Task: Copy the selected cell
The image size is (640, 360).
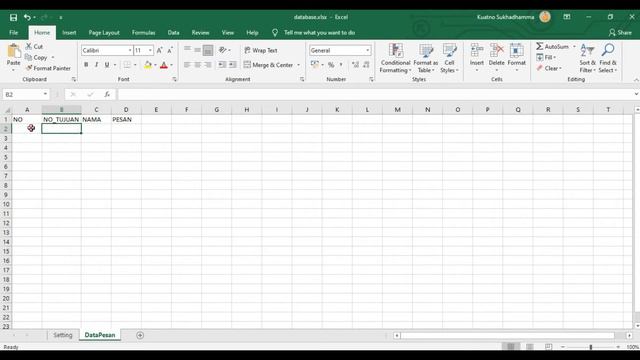Action: [36, 58]
